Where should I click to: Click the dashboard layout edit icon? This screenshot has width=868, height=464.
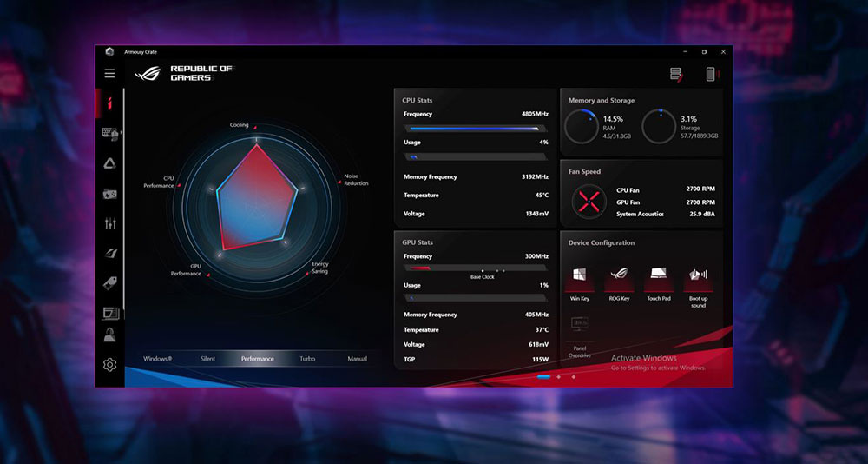click(676, 74)
